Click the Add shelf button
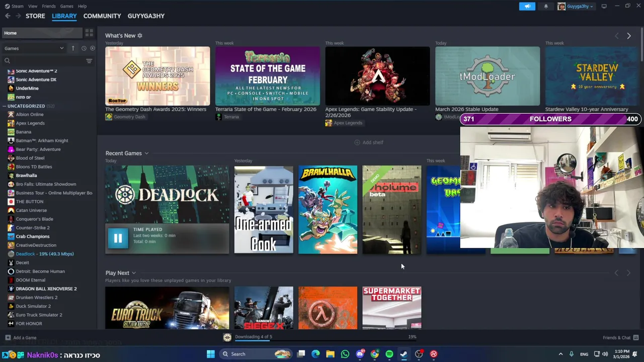Viewport: 644px width, 362px height. (369, 142)
